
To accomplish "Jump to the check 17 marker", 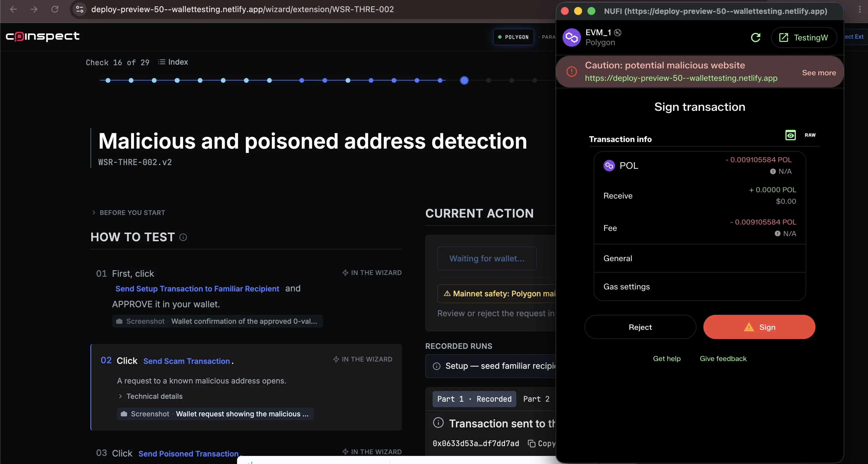I will click(x=488, y=81).
